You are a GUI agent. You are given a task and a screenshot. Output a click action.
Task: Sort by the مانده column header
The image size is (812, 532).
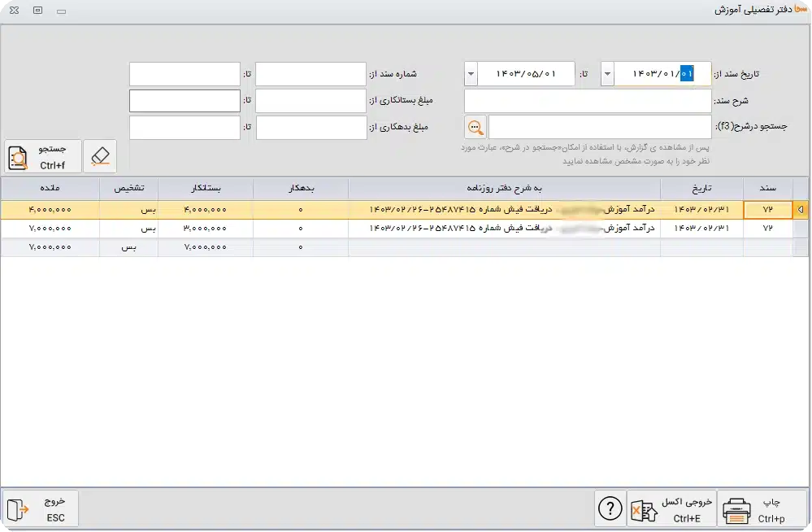point(50,188)
